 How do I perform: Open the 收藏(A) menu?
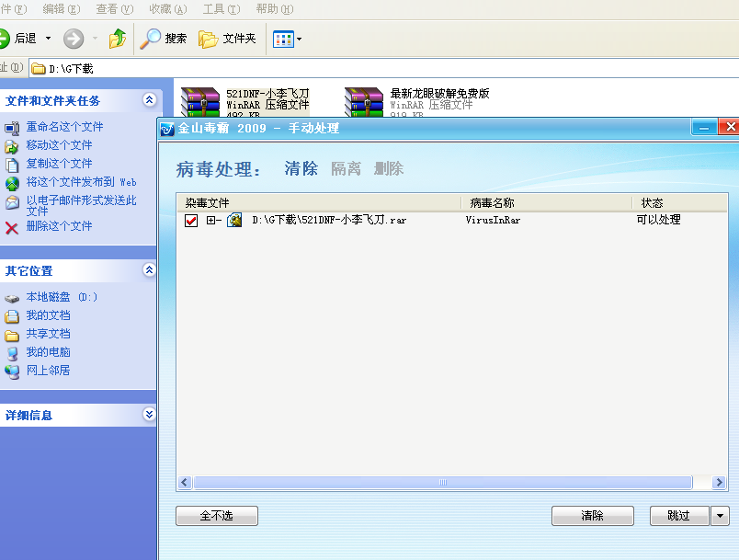[168, 9]
